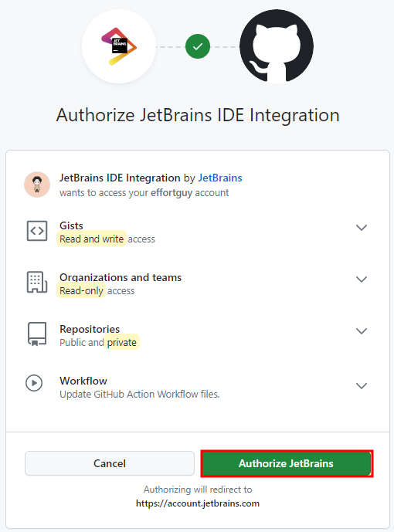Click Authorize JetBrains button
This screenshot has width=394, height=532.
(287, 463)
